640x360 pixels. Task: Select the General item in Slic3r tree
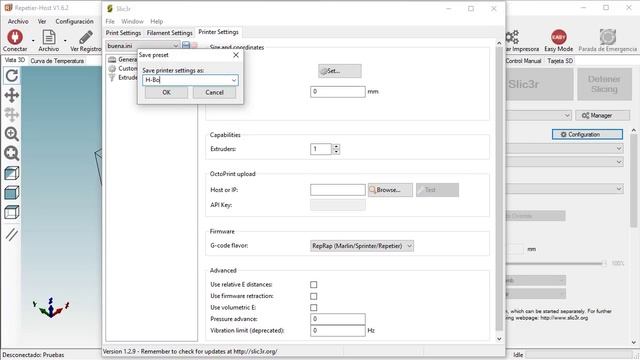(x=122, y=60)
